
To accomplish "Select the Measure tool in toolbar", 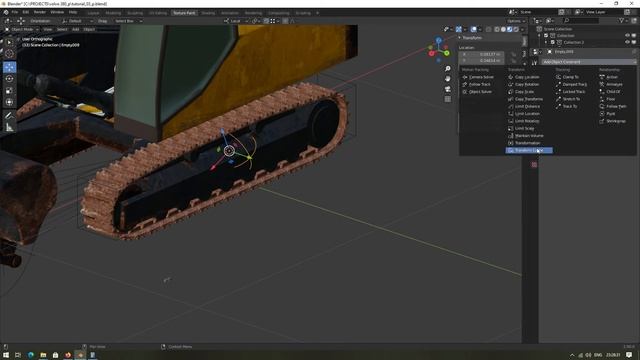I will tap(9, 128).
